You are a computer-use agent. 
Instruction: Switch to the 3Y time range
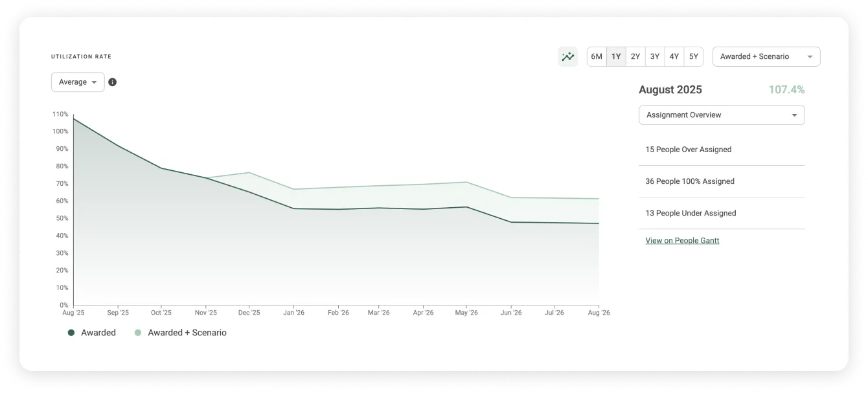point(655,56)
